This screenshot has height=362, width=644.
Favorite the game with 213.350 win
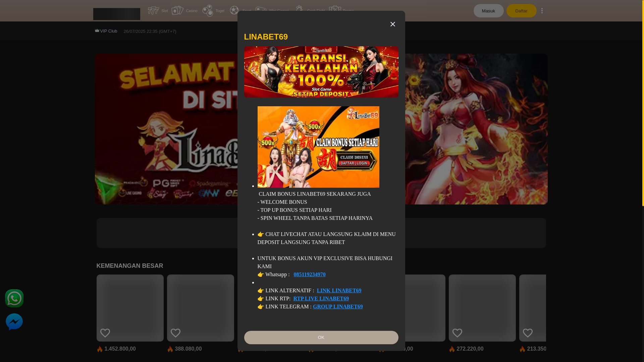[x=528, y=333]
